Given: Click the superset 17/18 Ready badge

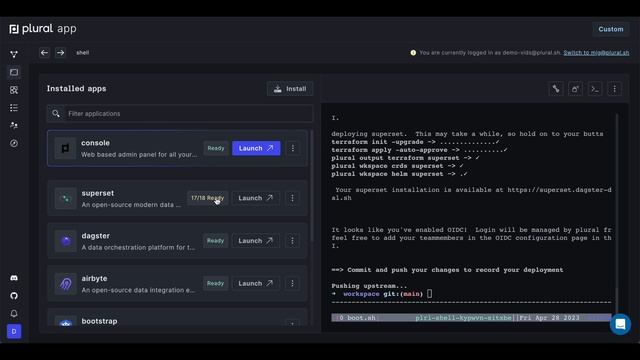Looking at the screenshot, I should [207, 198].
